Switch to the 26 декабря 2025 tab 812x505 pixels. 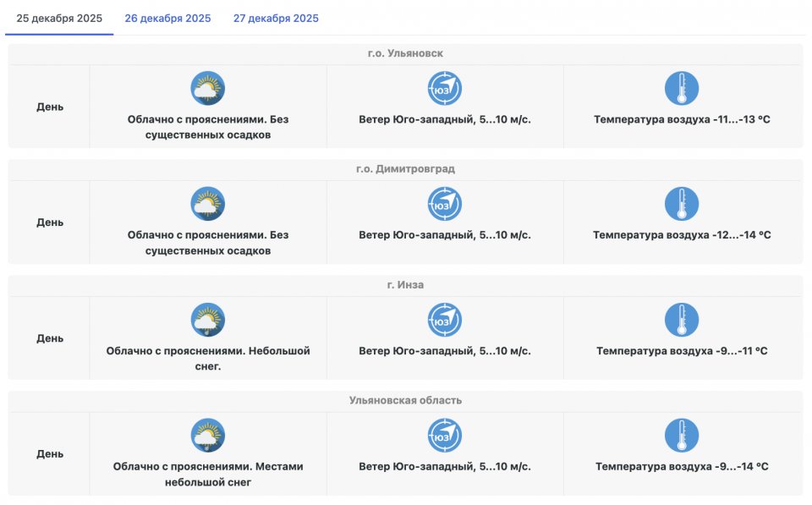[167, 18]
